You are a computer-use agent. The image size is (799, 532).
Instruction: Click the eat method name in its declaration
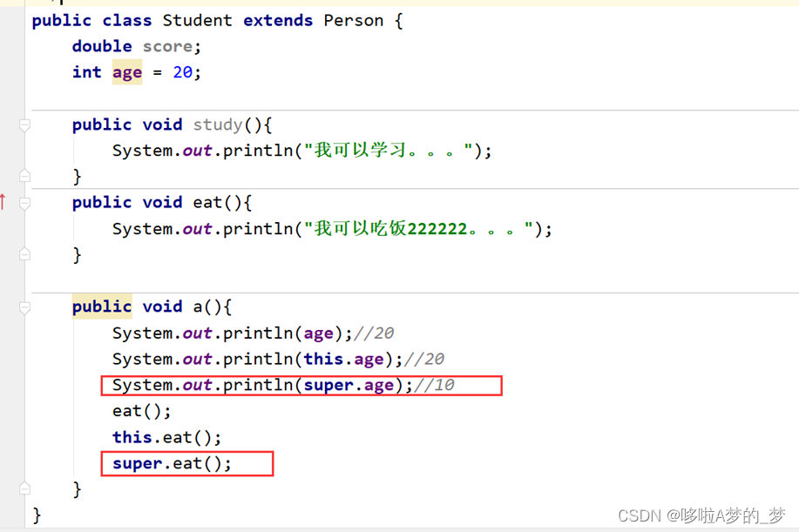click(207, 203)
